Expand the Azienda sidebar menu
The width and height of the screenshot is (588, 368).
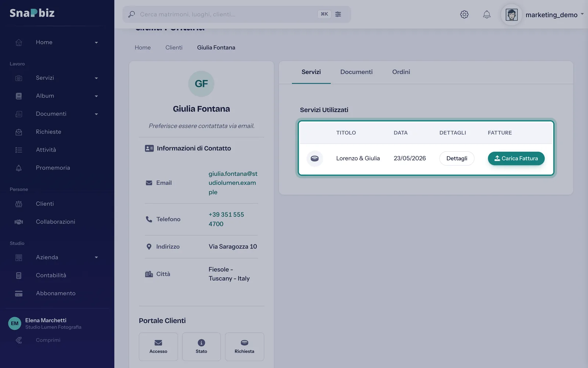tap(57, 257)
